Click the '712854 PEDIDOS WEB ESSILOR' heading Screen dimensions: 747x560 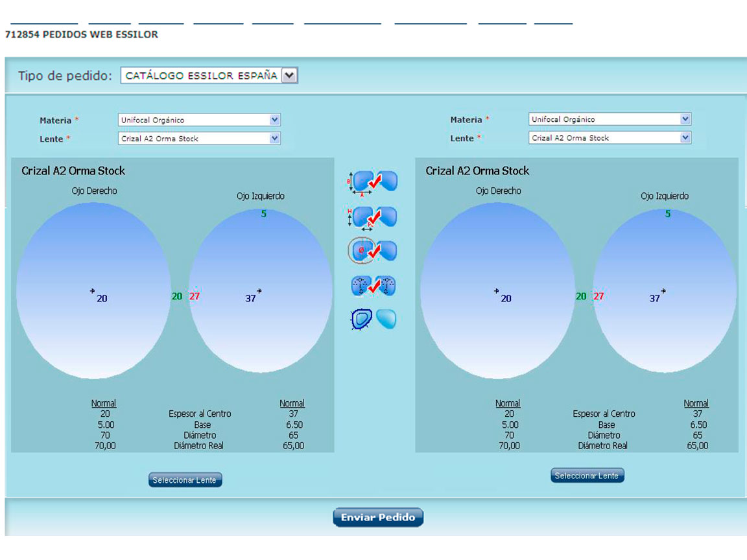82,34
